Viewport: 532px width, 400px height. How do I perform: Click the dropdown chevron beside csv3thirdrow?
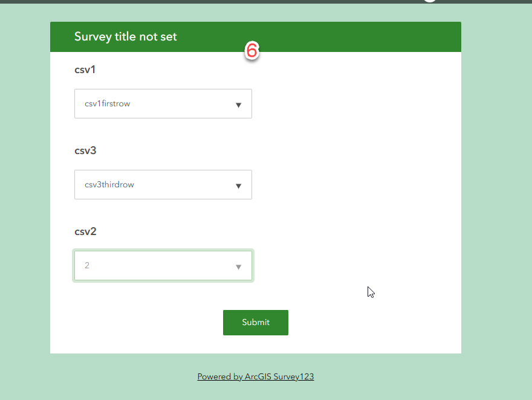pos(238,184)
